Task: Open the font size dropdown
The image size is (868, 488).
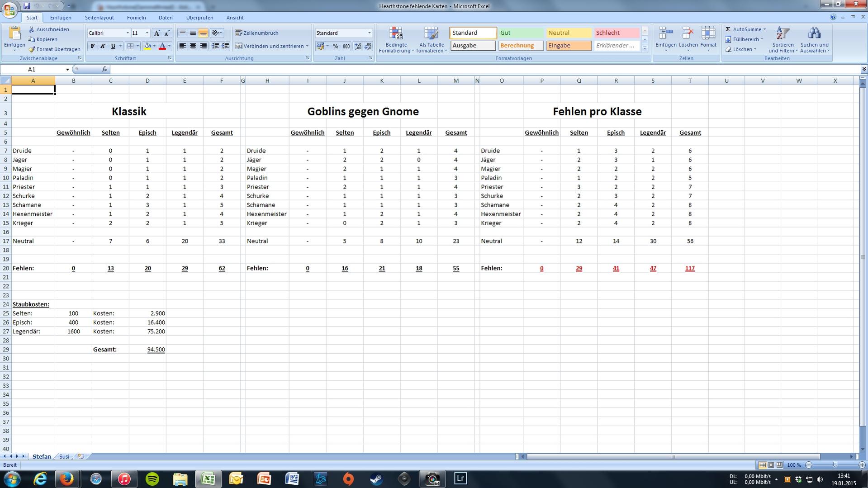Action: pos(147,33)
